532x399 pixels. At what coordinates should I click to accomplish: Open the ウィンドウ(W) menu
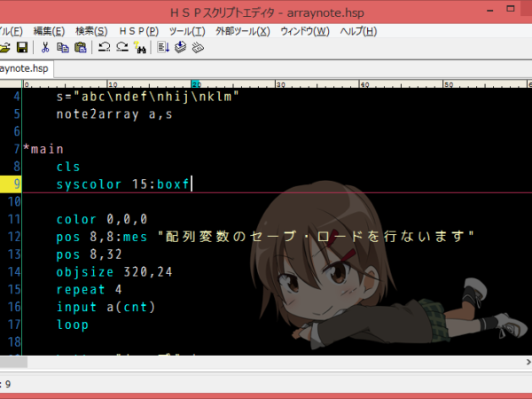[305, 32]
